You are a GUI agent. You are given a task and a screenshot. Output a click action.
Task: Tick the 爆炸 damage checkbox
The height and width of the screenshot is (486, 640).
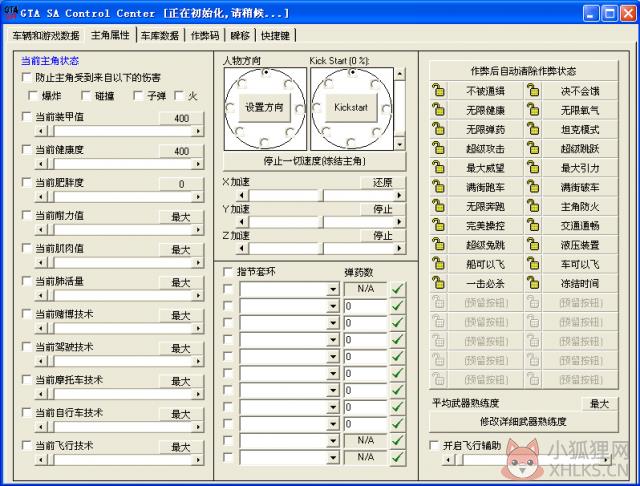pos(33,96)
